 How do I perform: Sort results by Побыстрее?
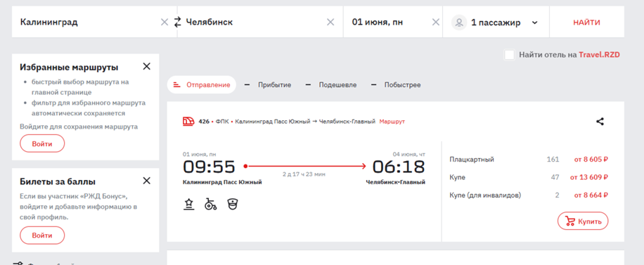coord(396,85)
